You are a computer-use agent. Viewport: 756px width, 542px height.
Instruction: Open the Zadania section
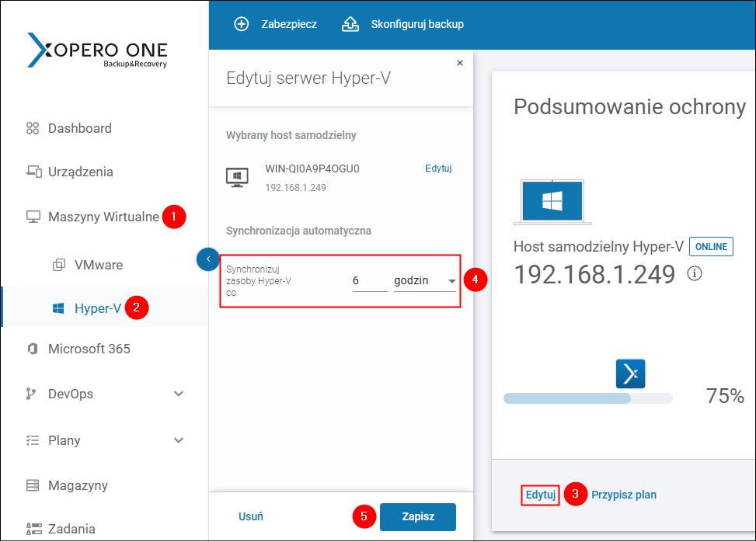tap(71, 529)
